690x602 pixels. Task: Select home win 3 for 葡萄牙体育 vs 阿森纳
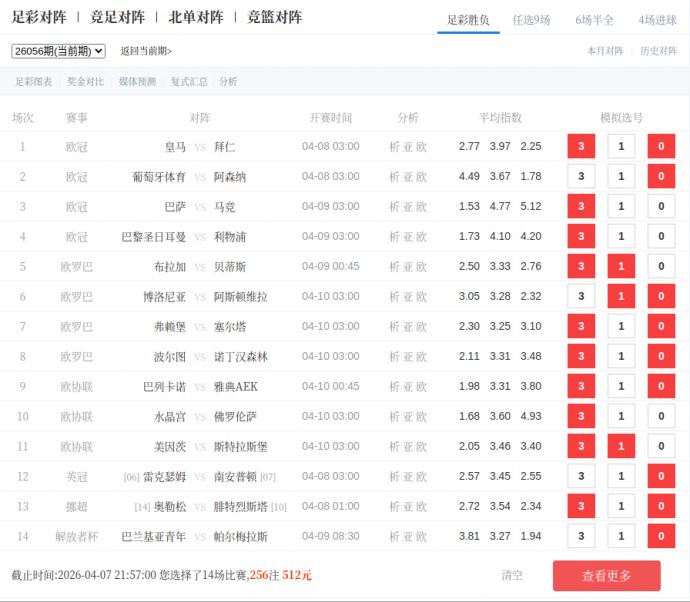(x=581, y=177)
